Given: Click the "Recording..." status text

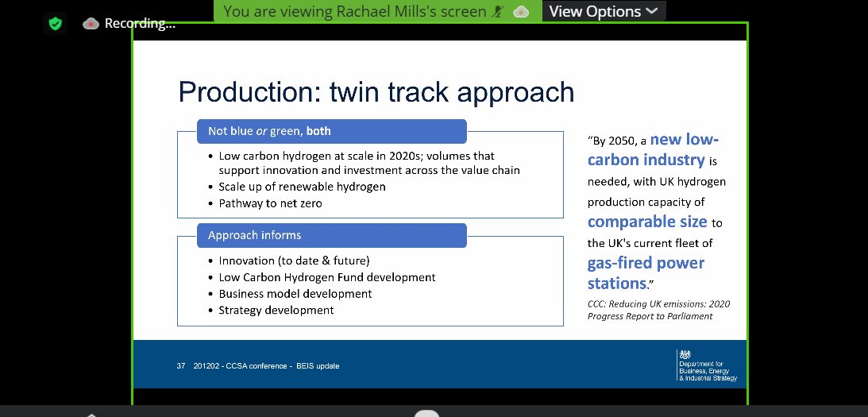Looking at the screenshot, I should [140, 23].
